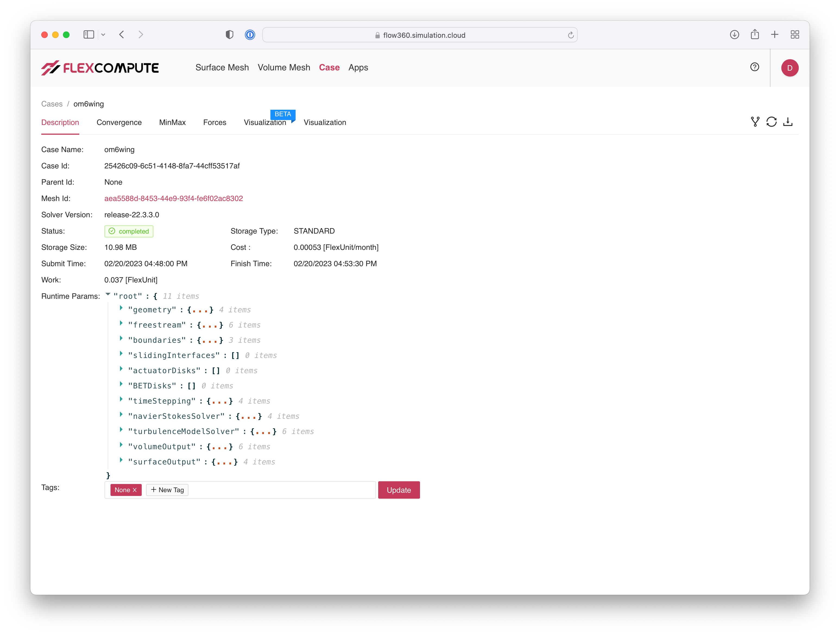
Task: Click the fork case icon
Action: 755,122
